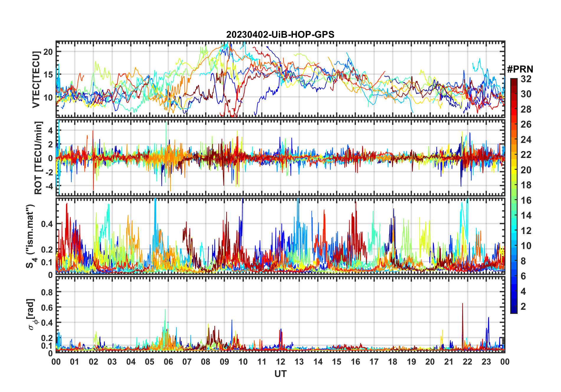Click x-axis tick label 09
Image resolution: width=561 pixels, height=392 pixels.
[224, 362]
